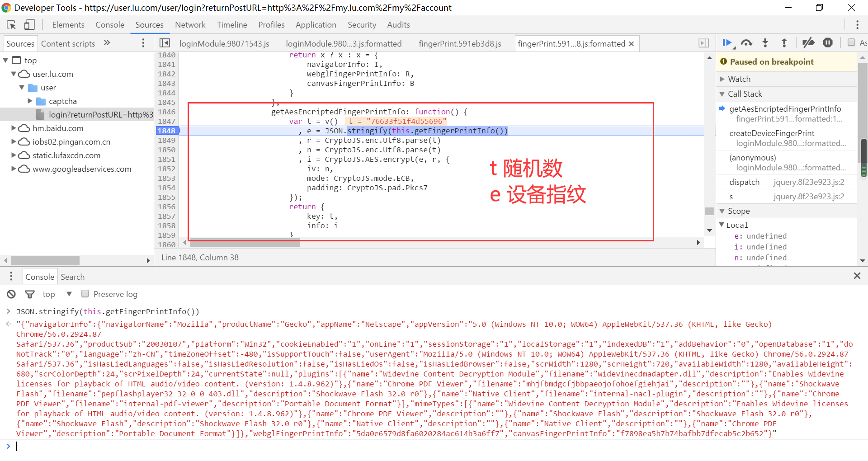
Task: Open the Network panel tab
Action: (x=190, y=25)
